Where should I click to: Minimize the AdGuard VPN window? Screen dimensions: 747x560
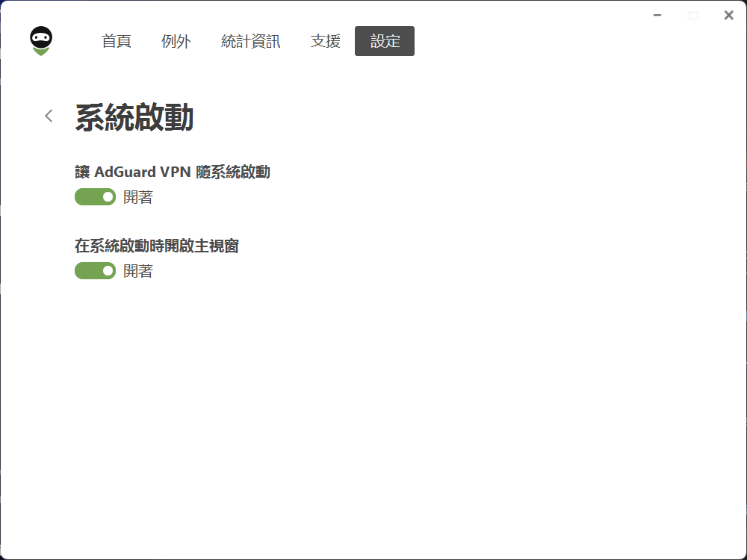[x=657, y=15]
